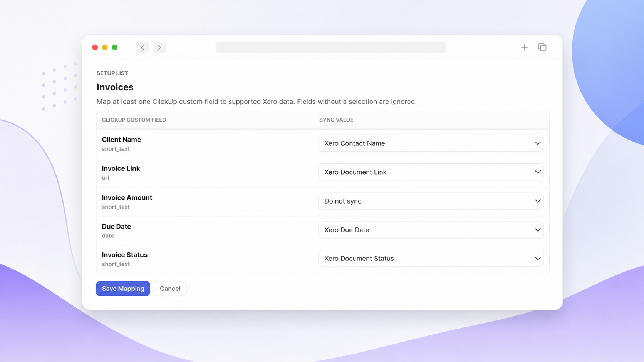The image size is (644, 362).
Task: Click the browser forward arrow
Action: (159, 47)
